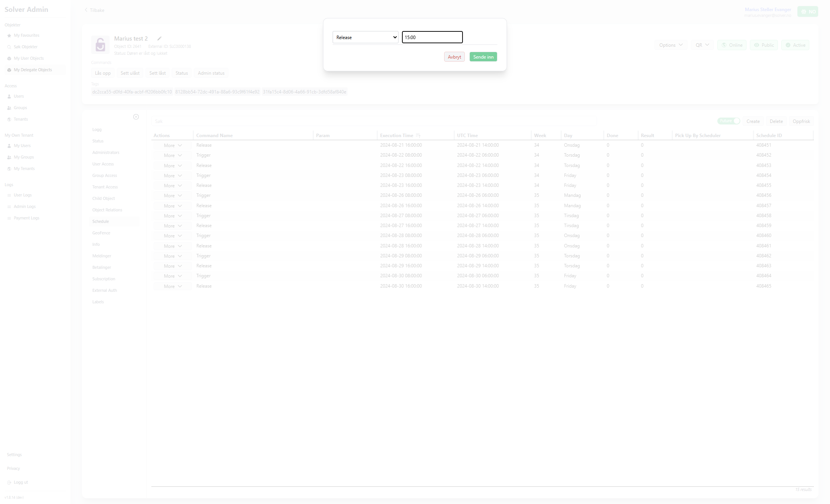Viewport: 830px width, 504px height.
Task: Go back using the Tilbake chevron link
Action: click(94, 10)
